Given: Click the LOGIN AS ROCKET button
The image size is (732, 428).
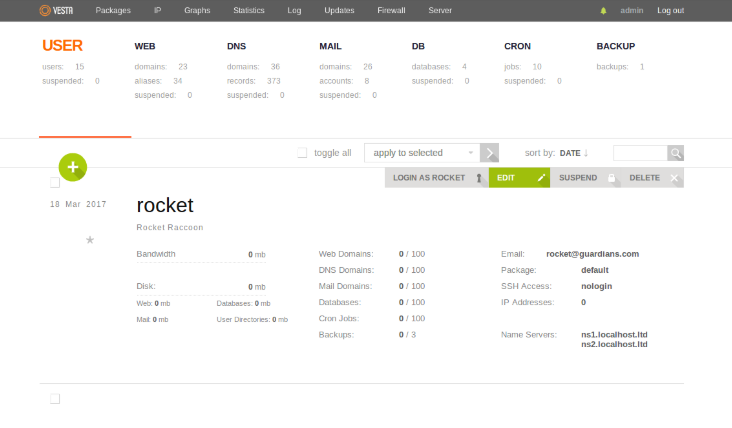Looking at the screenshot, I should [437, 178].
